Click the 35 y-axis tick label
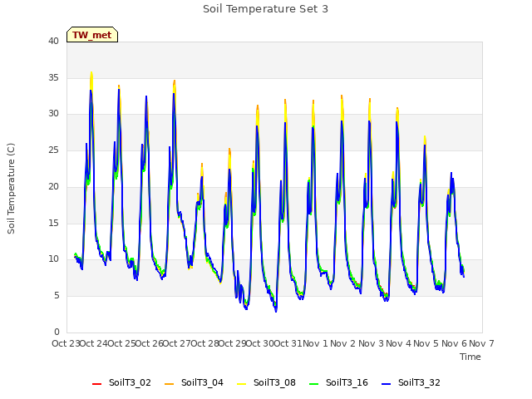532x399 pixels. [53, 77]
